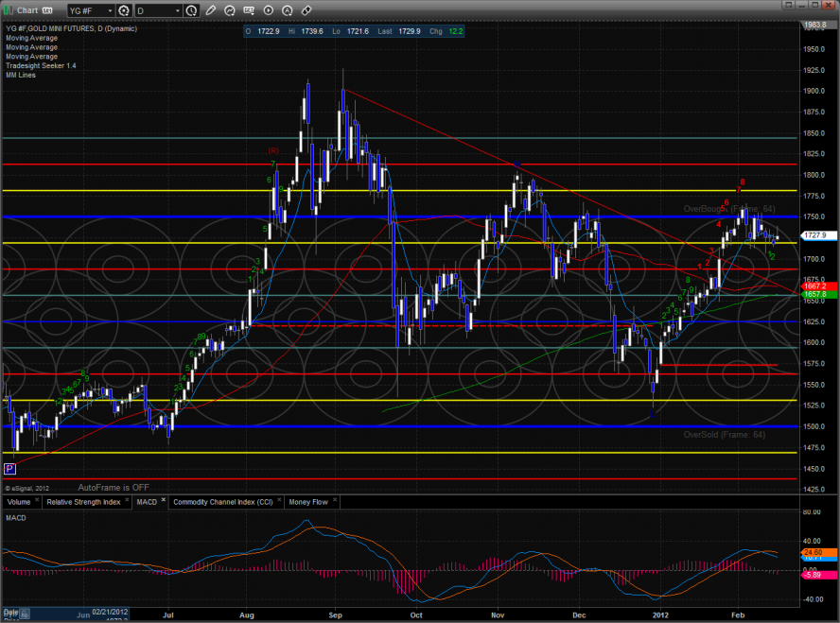Click the P marker icon on the chart
Viewport: 840px width, 623px height.
tap(9, 470)
